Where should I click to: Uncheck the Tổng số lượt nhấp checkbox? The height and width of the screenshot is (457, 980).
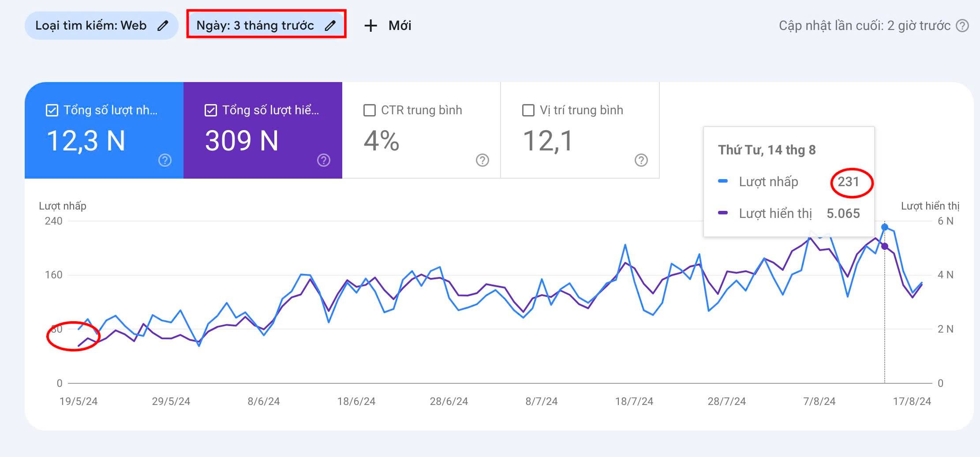pyautogui.click(x=52, y=110)
